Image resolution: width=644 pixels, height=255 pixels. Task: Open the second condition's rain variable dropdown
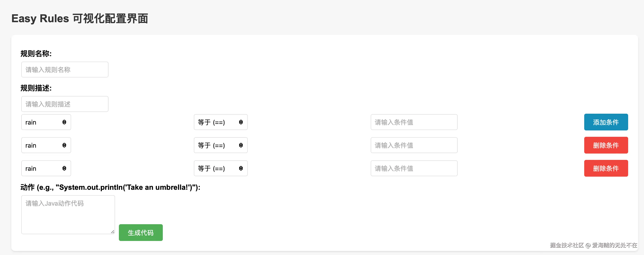point(46,145)
